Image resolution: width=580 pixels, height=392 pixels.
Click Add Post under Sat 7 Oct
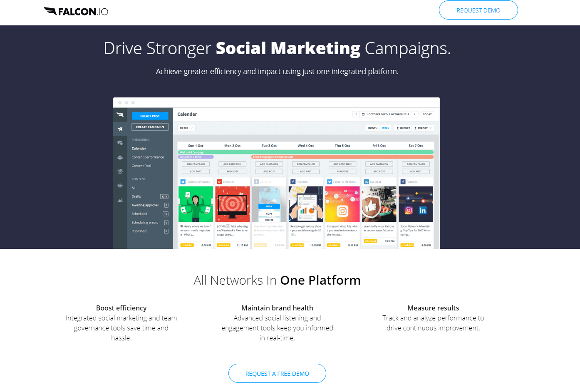pos(416,171)
